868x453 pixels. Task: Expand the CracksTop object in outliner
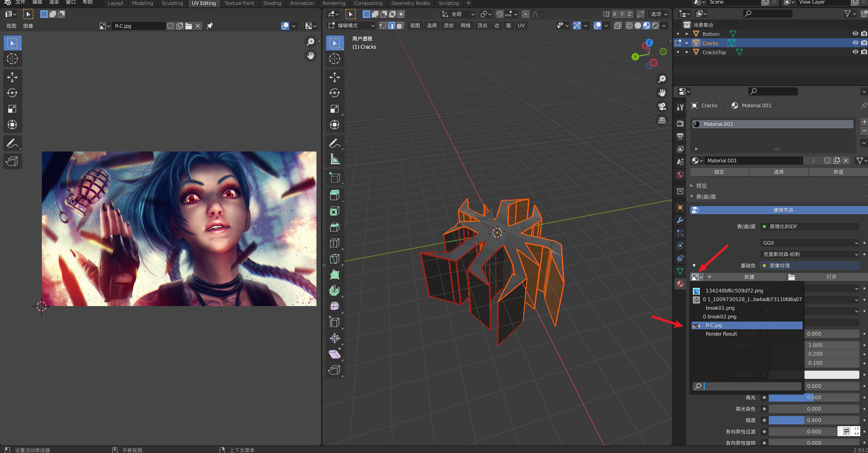tap(687, 52)
